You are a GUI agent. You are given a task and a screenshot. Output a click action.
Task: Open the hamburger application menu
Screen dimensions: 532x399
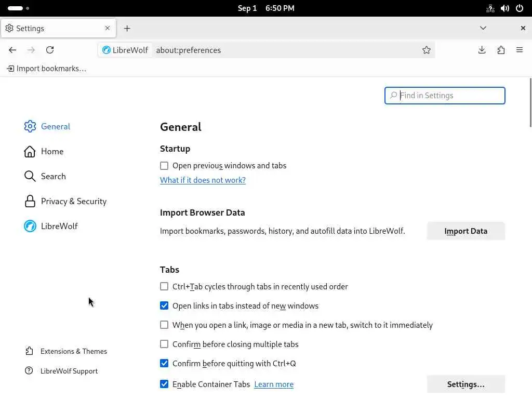pos(520,50)
